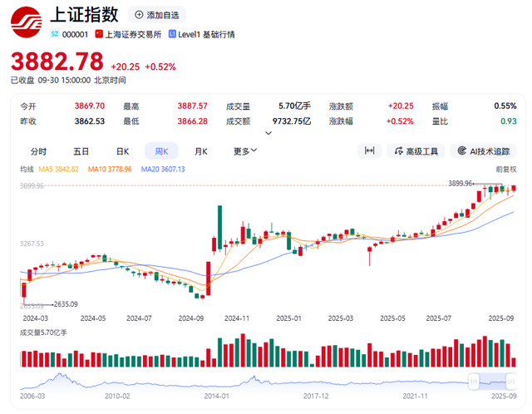Click the 均线 label
Image resolution: width=532 pixels, height=414 pixels.
pyautogui.click(x=27, y=169)
